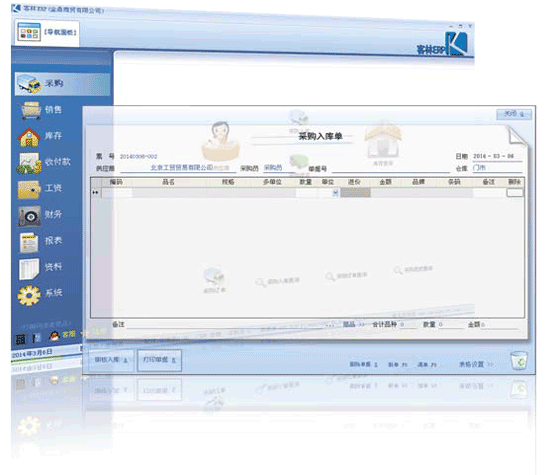
Task: Open the 库存 inventory house icon
Action: pos(29,137)
